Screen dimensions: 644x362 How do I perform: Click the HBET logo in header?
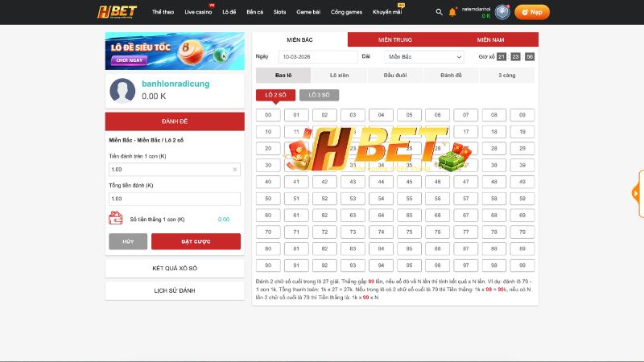(117, 12)
